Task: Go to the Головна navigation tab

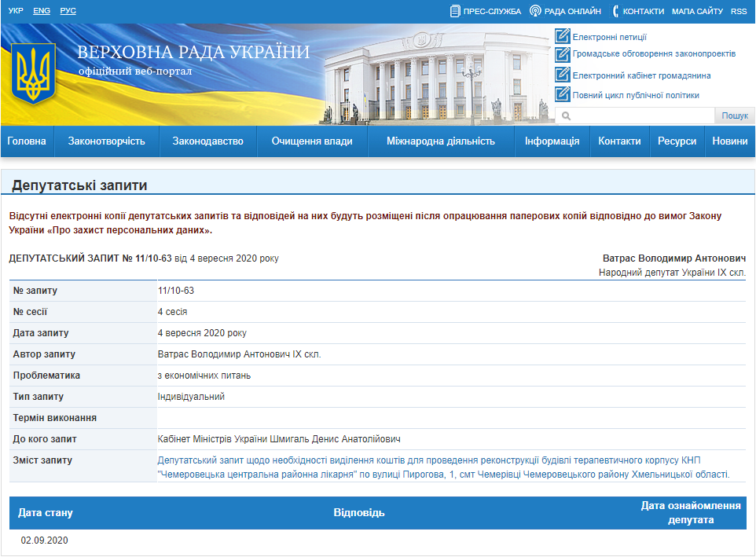Action: (27, 141)
